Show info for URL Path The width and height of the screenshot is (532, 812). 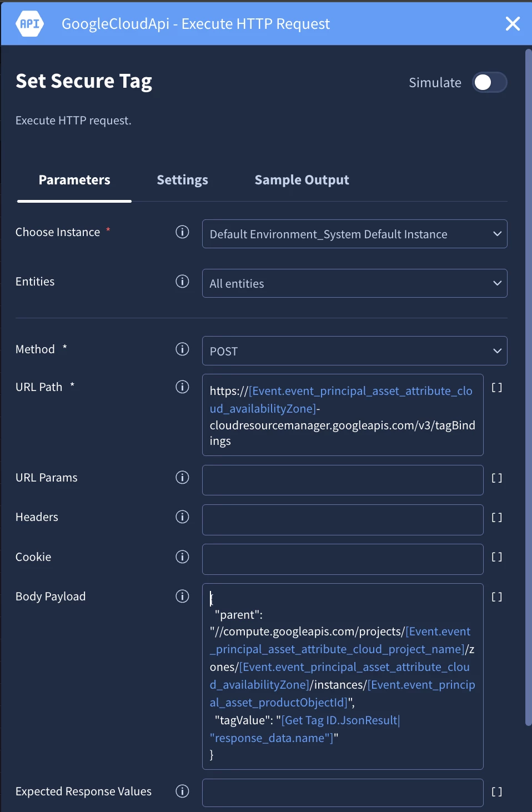[182, 387]
